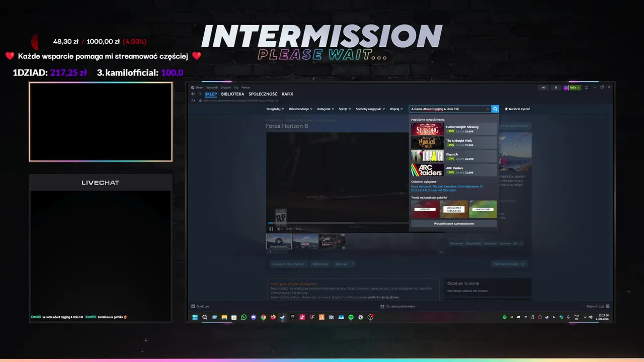Viewport: 644px width, 362px height.
Task: Open Discord from the taskbar
Action: pos(254,317)
